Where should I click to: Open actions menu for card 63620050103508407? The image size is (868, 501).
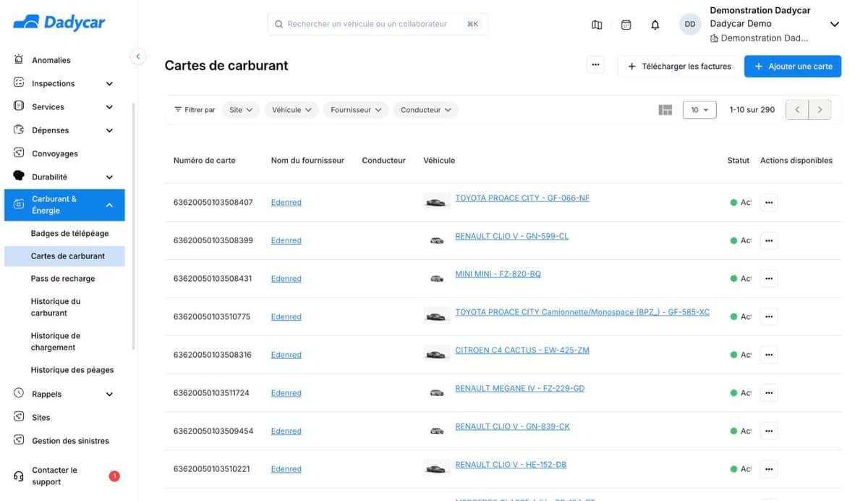tap(769, 203)
